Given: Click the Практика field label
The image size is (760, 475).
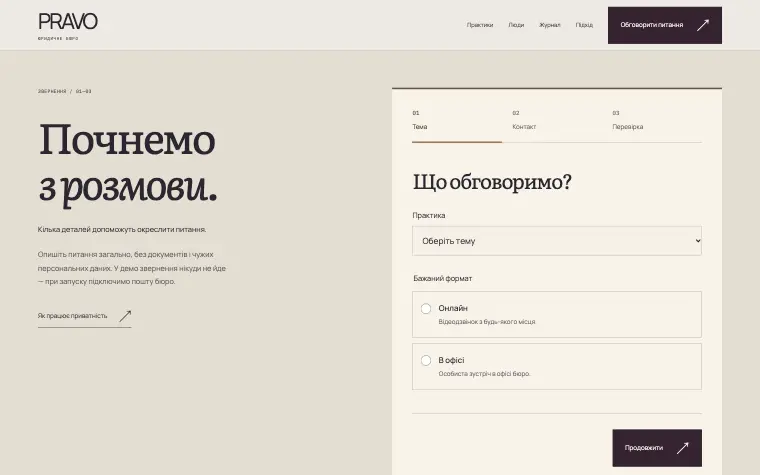Looking at the screenshot, I should 429,215.
